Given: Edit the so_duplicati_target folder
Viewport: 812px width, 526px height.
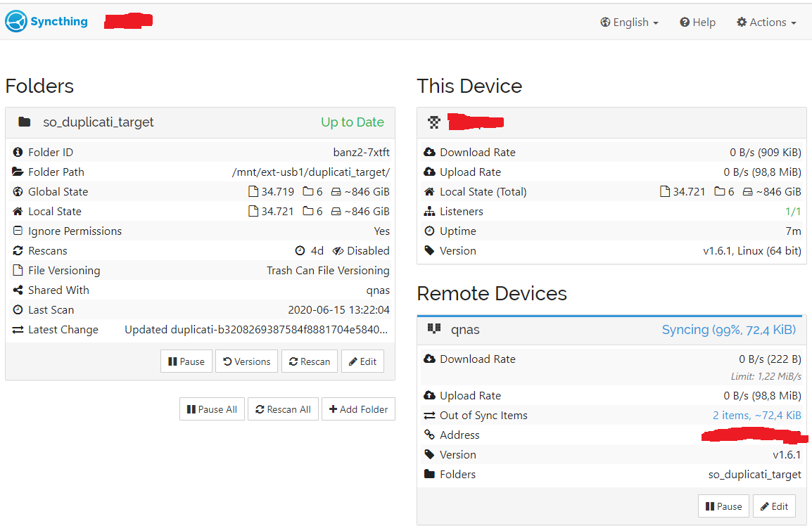Looking at the screenshot, I should point(362,361).
